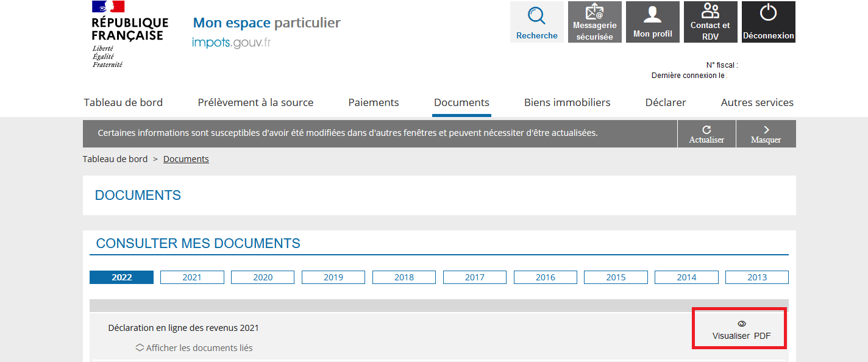Select the 2013 year tab
Image resolution: width=868 pixels, height=362 pixels.
756,277
